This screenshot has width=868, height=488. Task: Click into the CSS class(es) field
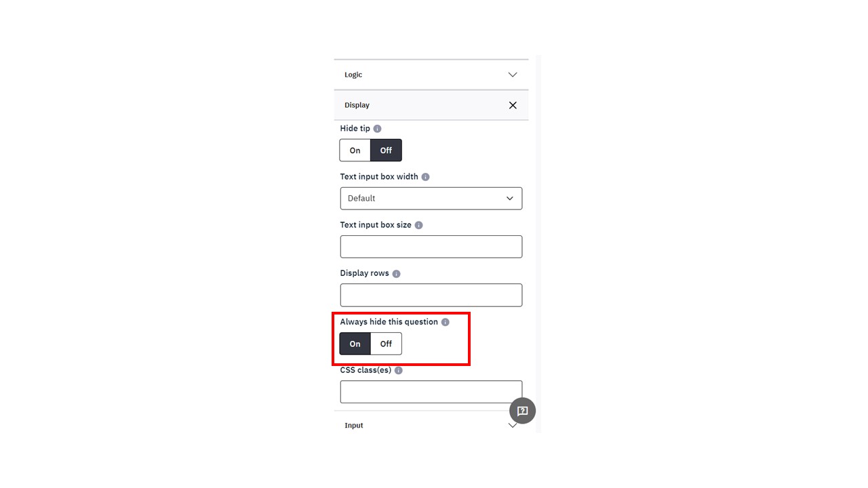[431, 392]
